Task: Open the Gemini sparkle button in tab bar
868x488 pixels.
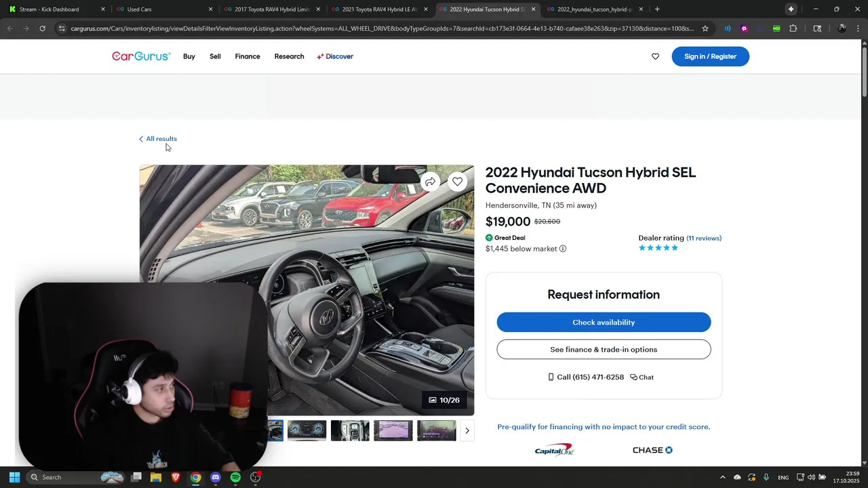Action: coord(791,9)
